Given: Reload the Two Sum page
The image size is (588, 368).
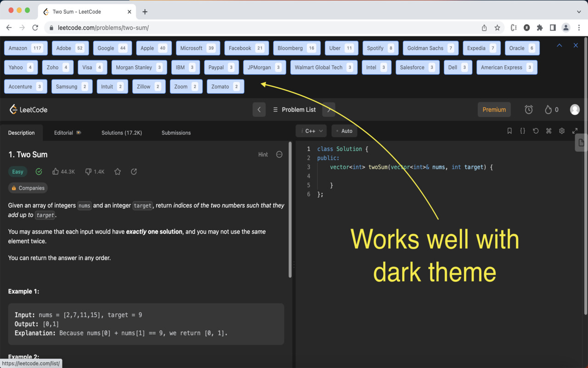Looking at the screenshot, I should tap(35, 28).
